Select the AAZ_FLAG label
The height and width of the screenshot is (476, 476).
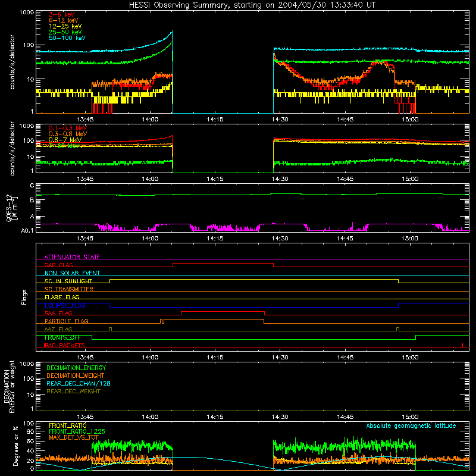pyautogui.click(x=58, y=329)
